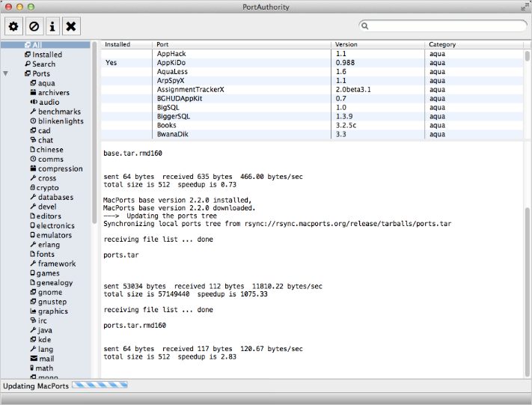The width and height of the screenshot is (532, 405).
Task: Click the kde category icon
Action: (x=33, y=339)
